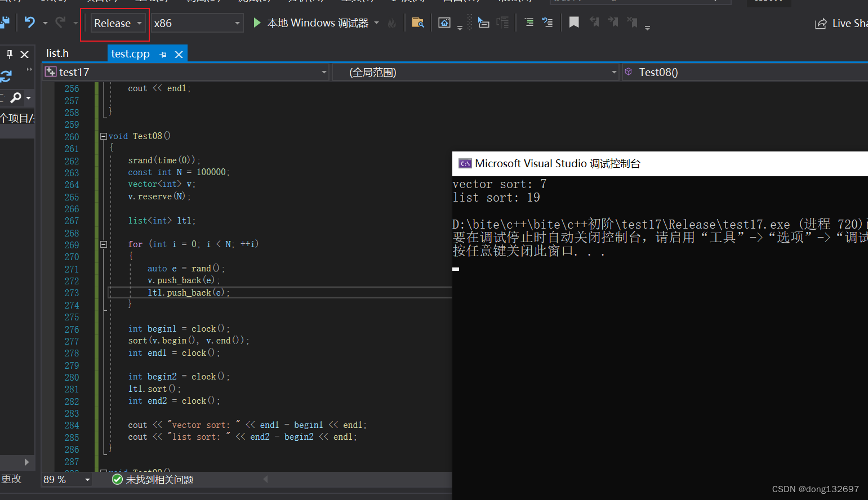The width and height of the screenshot is (868, 500).
Task: Click the 'list<int> lt1;' code line
Action: click(x=162, y=221)
